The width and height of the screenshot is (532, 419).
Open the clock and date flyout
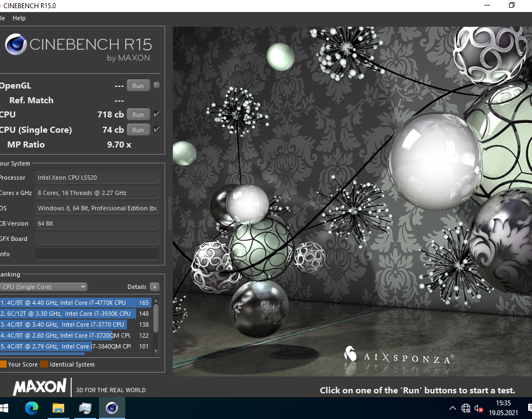tap(503, 408)
